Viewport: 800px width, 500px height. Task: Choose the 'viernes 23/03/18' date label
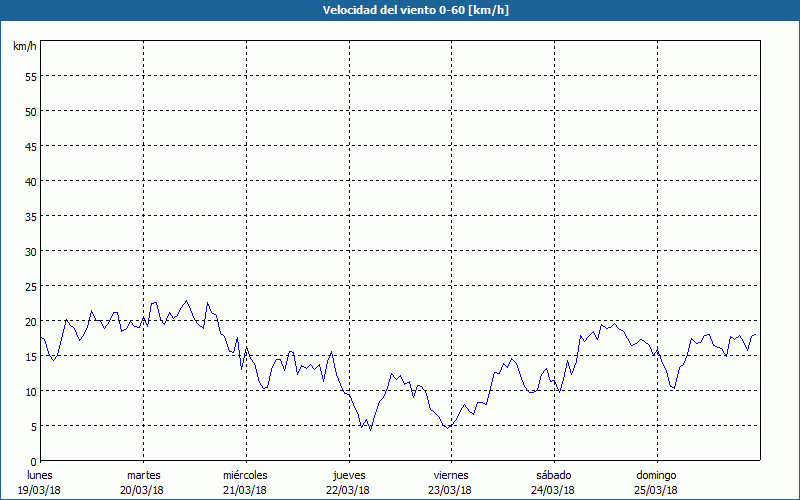point(450,482)
